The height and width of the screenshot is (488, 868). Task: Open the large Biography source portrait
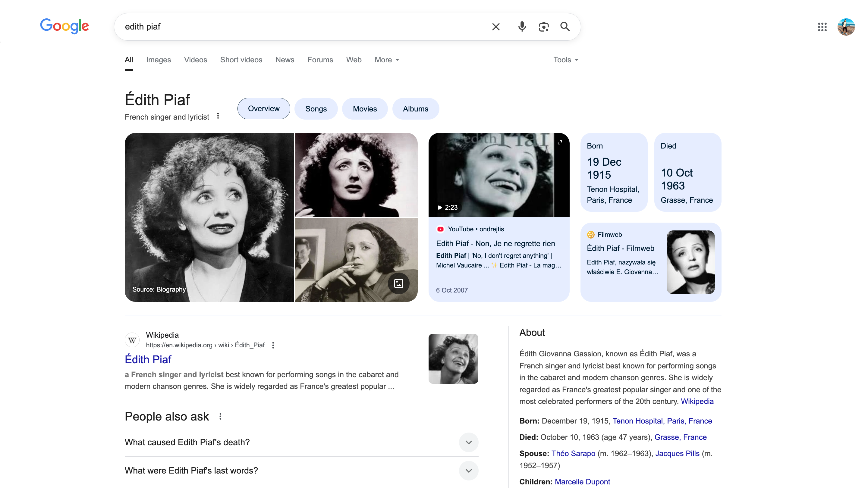209,217
